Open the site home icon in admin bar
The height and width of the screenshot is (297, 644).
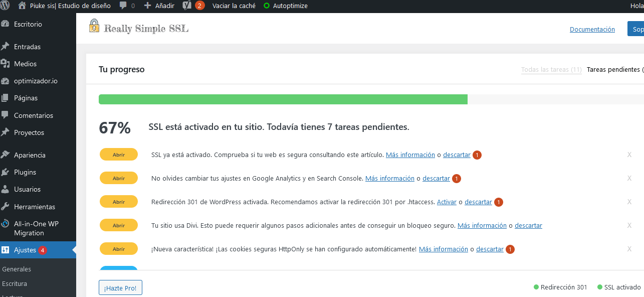pyautogui.click(x=22, y=6)
